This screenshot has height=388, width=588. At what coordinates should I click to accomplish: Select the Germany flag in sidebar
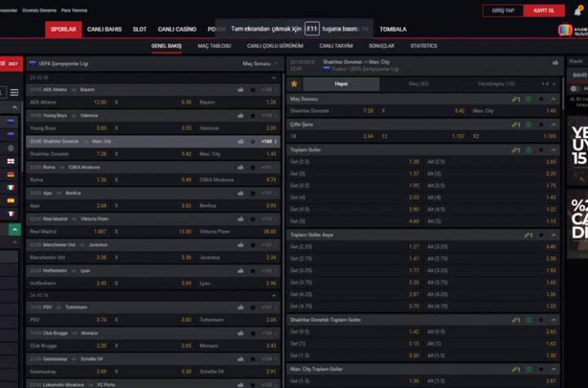(11, 175)
